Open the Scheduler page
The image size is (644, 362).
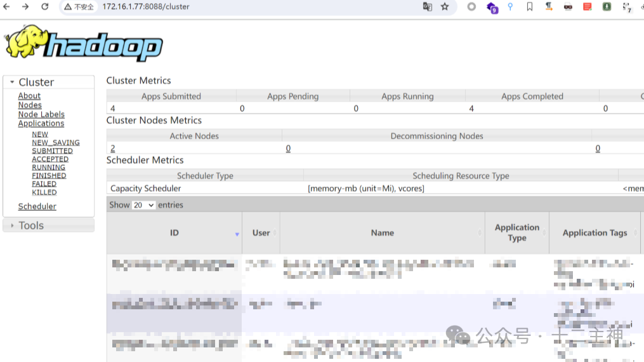pyautogui.click(x=37, y=206)
